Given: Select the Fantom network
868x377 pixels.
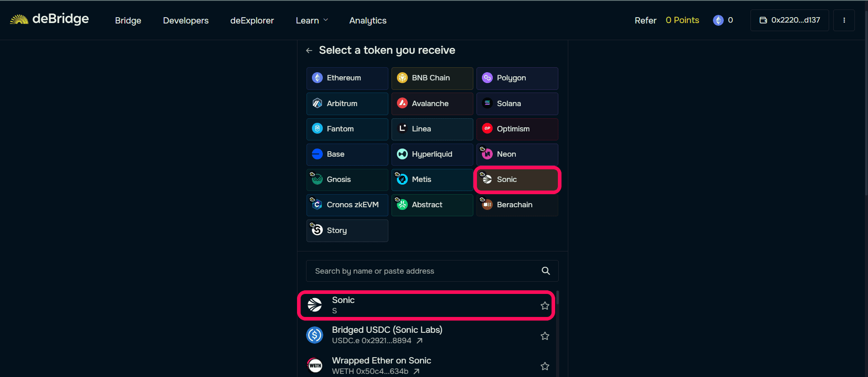Looking at the screenshot, I should 347,129.
